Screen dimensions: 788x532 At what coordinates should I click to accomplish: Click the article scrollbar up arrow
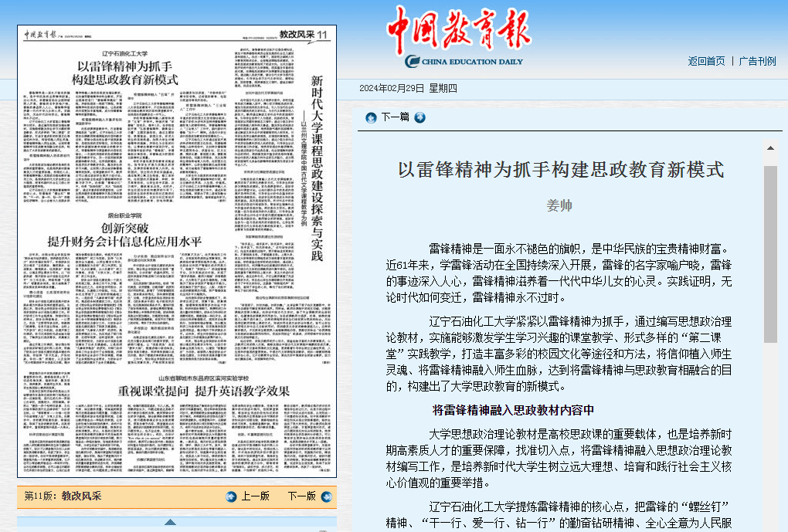click(x=769, y=147)
